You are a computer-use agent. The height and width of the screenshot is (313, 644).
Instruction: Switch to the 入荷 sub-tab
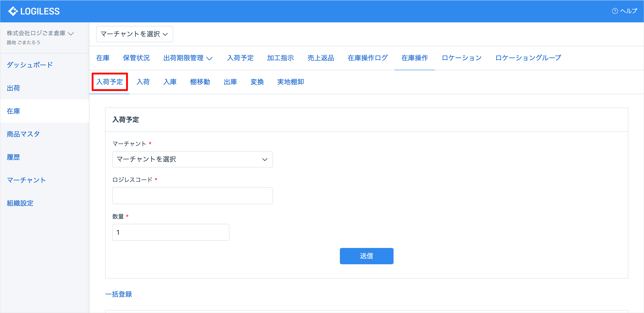143,82
